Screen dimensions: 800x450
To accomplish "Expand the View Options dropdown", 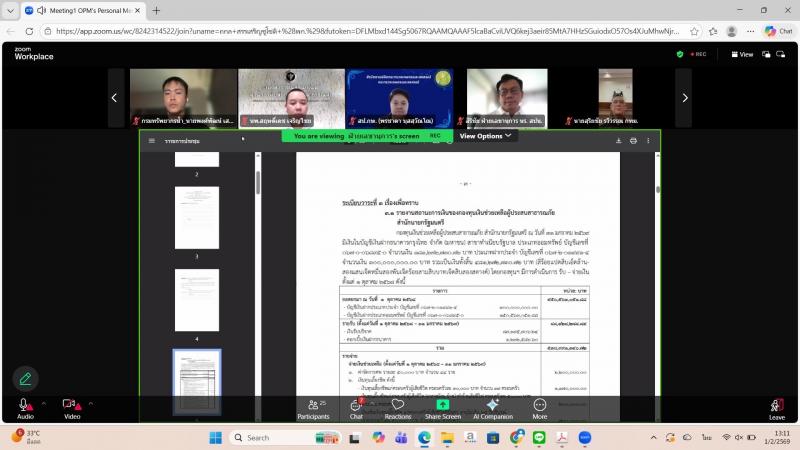I will (x=485, y=136).
